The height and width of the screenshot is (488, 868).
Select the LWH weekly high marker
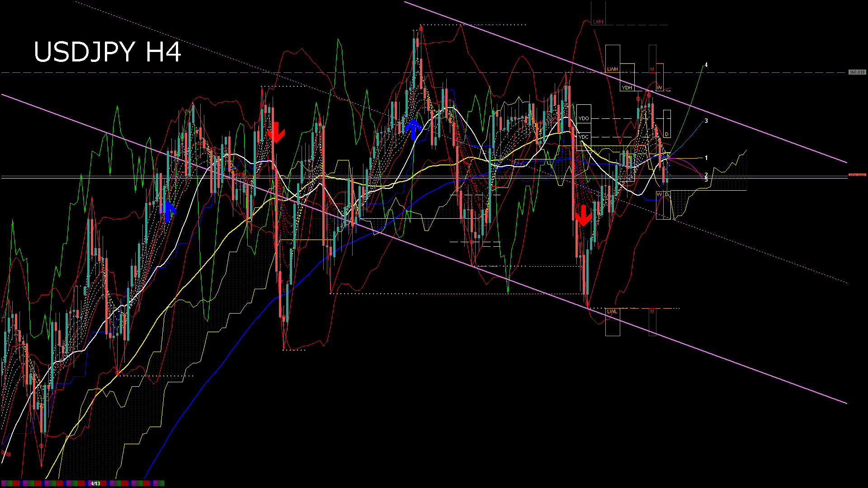tap(612, 69)
